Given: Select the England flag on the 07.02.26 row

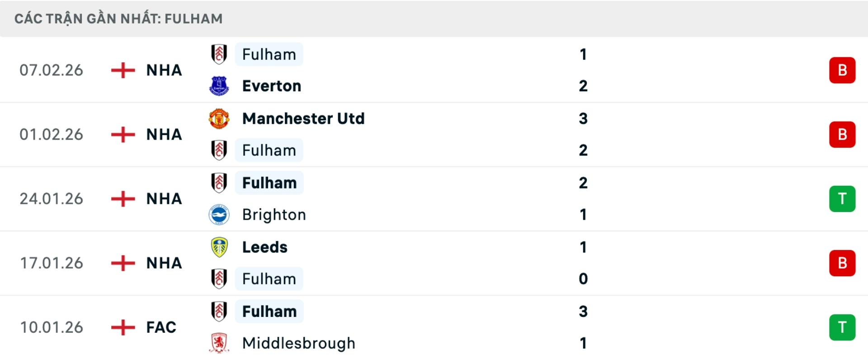Looking at the screenshot, I should pyautogui.click(x=123, y=70).
